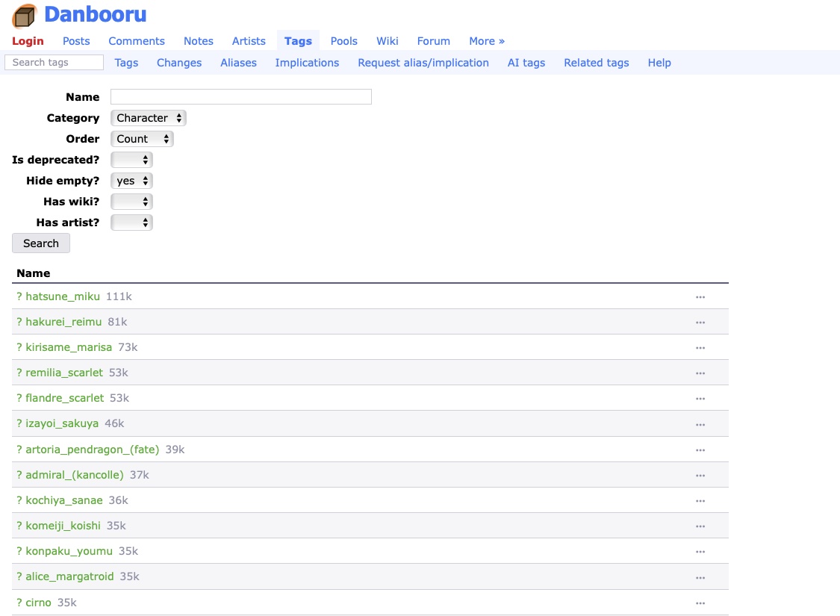Viewport: 840px width, 616px height.
Task: View tag Implications
Action: pyautogui.click(x=307, y=63)
